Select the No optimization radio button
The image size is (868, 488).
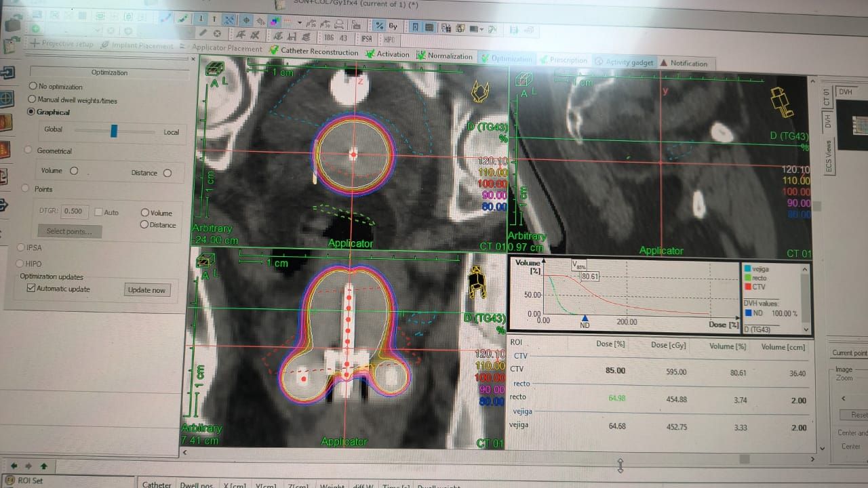33,86
